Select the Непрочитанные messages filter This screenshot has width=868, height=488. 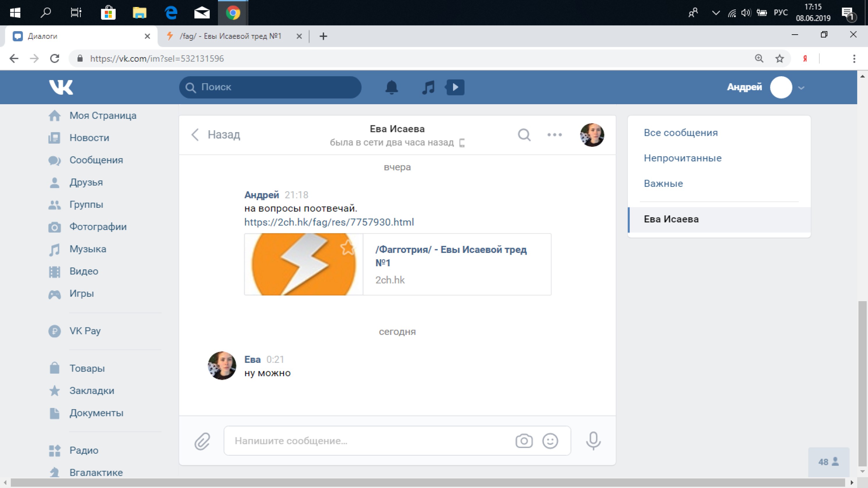(682, 158)
